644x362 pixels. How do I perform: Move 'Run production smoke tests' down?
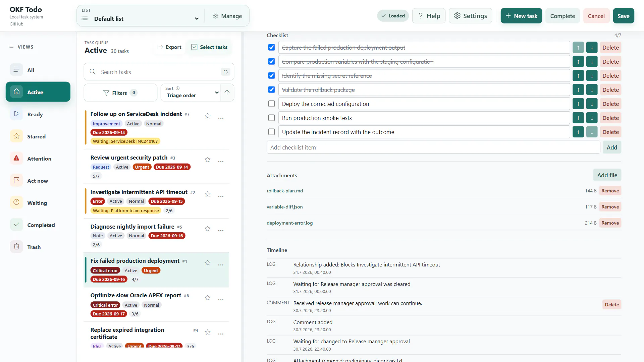pyautogui.click(x=592, y=118)
